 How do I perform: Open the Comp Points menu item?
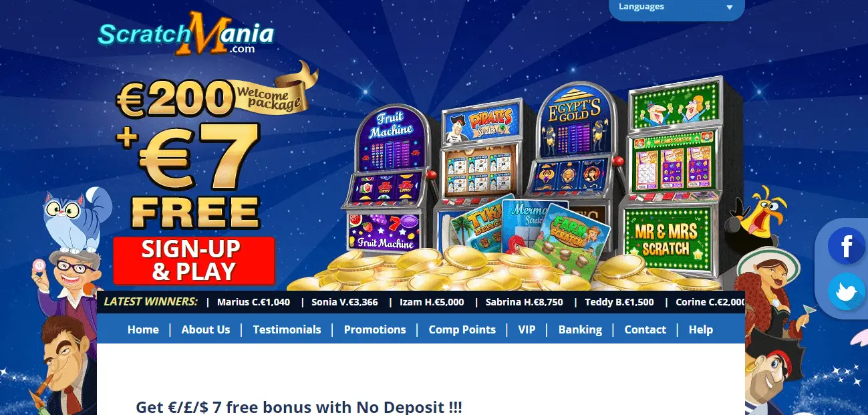coord(462,329)
